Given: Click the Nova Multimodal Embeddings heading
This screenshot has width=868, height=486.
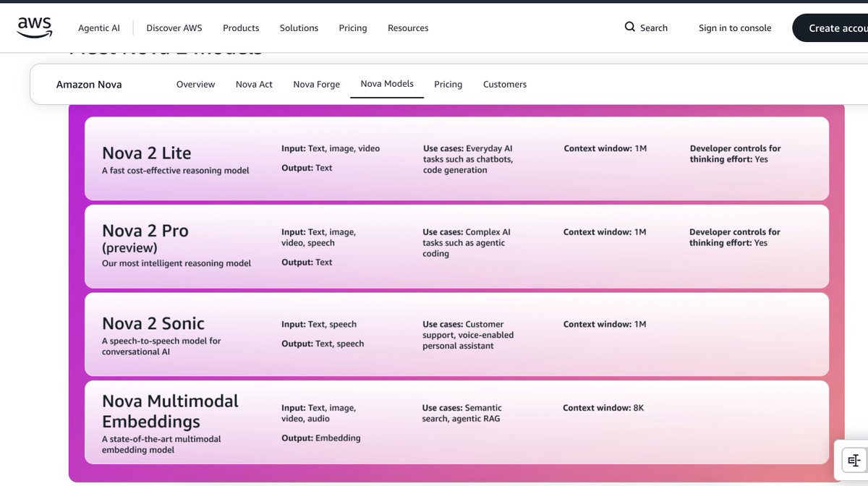Looking at the screenshot, I should (170, 411).
